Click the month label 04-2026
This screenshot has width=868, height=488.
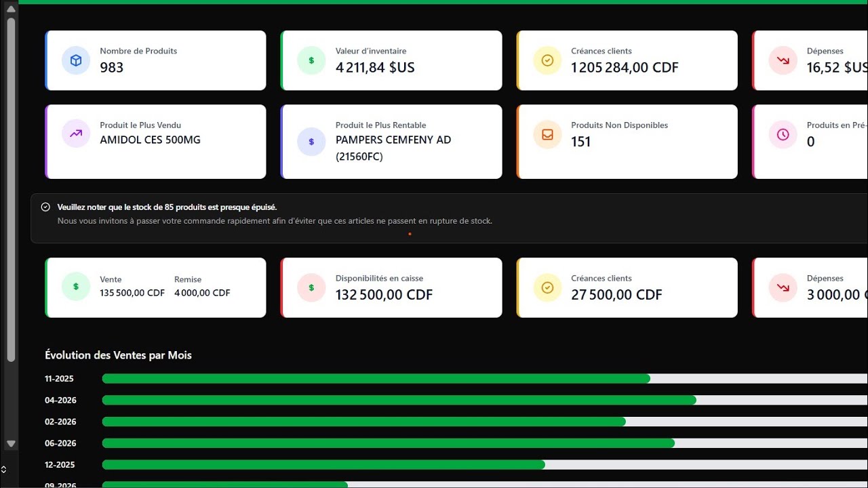point(60,400)
